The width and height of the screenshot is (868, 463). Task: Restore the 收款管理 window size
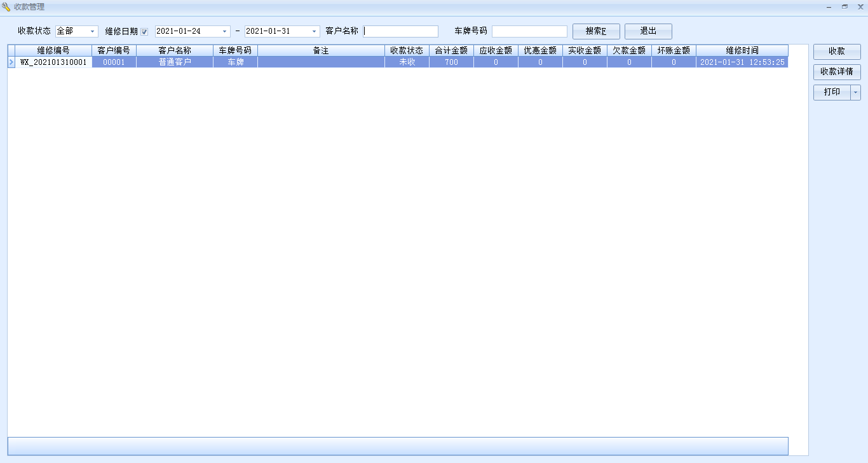click(844, 6)
